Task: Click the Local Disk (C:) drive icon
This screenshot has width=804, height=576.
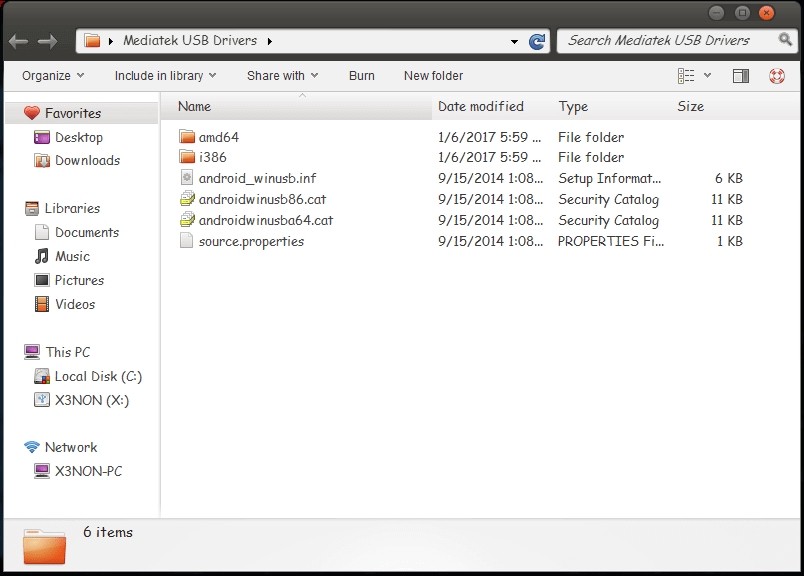Action: click(x=42, y=376)
